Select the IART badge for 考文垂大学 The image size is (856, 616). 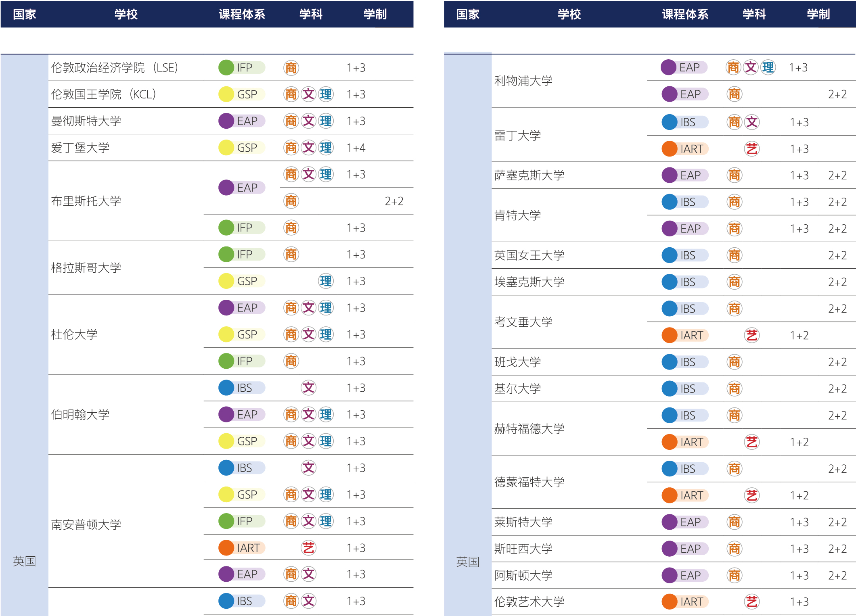coord(685,335)
